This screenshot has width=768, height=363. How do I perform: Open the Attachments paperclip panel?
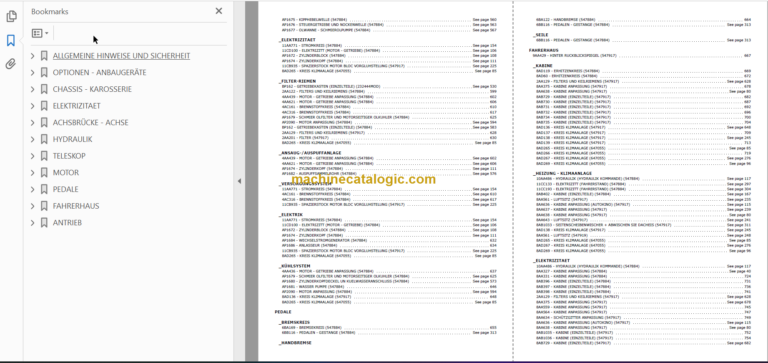11,64
